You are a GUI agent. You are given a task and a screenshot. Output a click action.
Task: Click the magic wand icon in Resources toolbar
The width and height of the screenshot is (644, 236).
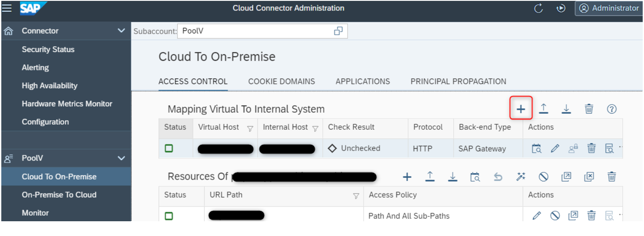pyautogui.click(x=520, y=177)
